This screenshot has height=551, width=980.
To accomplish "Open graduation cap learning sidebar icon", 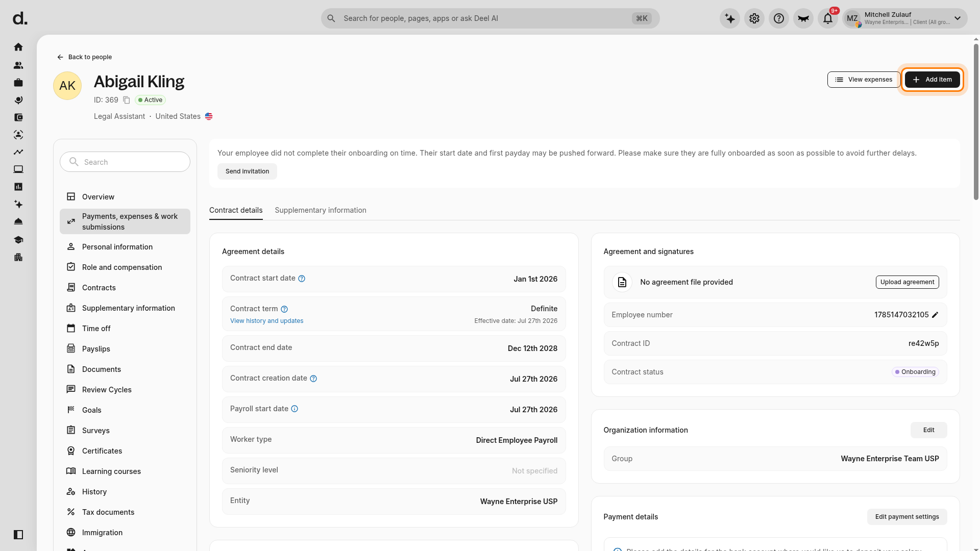I will (18, 240).
